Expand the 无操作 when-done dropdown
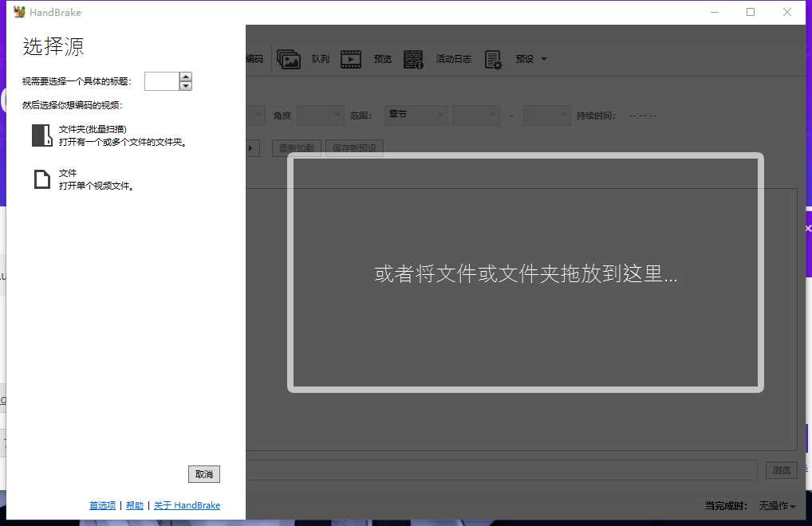This screenshot has width=812, height=526. point(777,506)
